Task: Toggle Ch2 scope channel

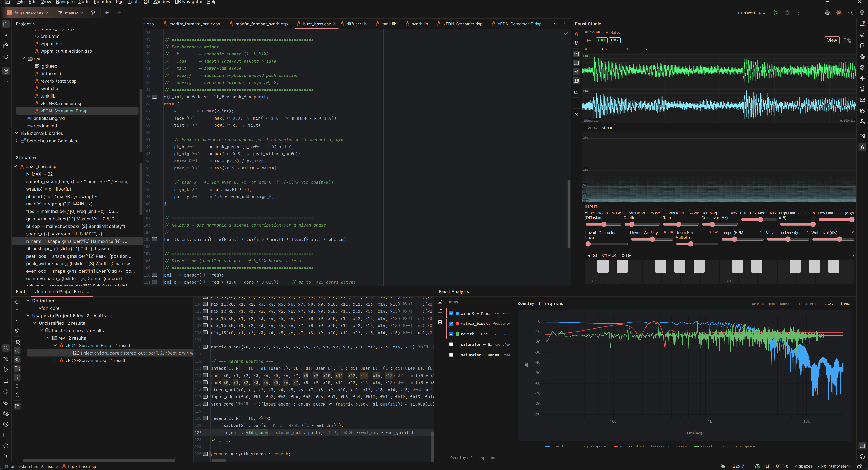Action: [x=615, y=41]
